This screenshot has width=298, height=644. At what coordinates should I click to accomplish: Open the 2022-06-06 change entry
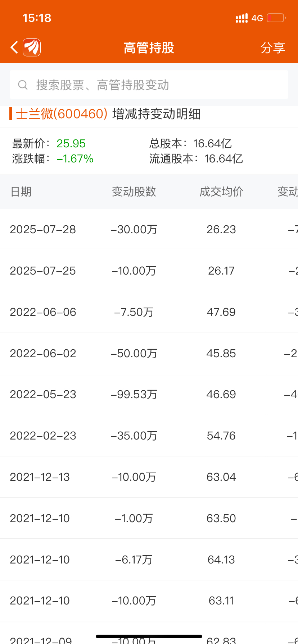149,312
